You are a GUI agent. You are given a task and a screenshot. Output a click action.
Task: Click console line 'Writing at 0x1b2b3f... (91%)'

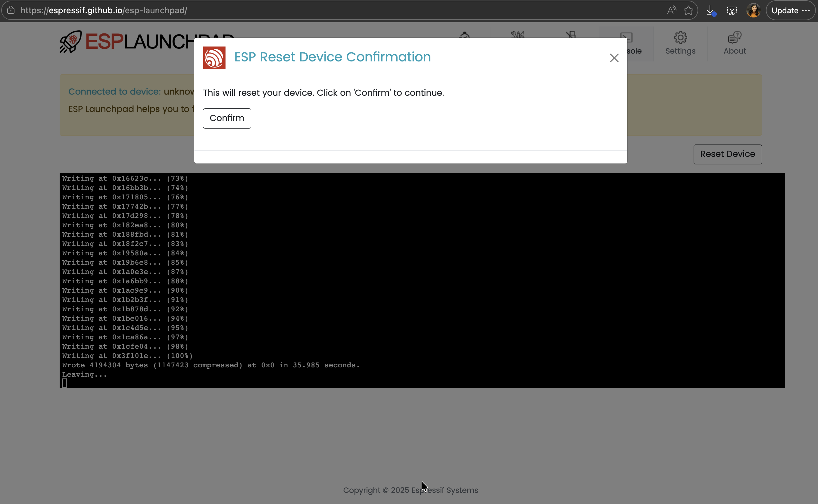125,300
